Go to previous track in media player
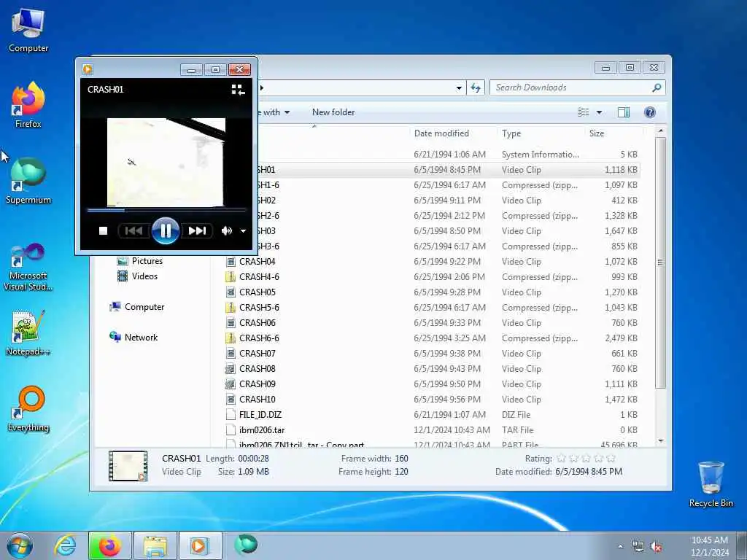The image size is (747, 560). tap(133, 231)
